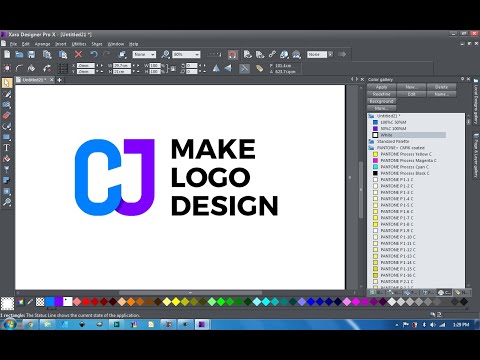Image resolution: width=480 pixels, height=360 pixels.
Task: Click the zoom-to magnifier icon beside zoom field
Action: click(165, 54)
